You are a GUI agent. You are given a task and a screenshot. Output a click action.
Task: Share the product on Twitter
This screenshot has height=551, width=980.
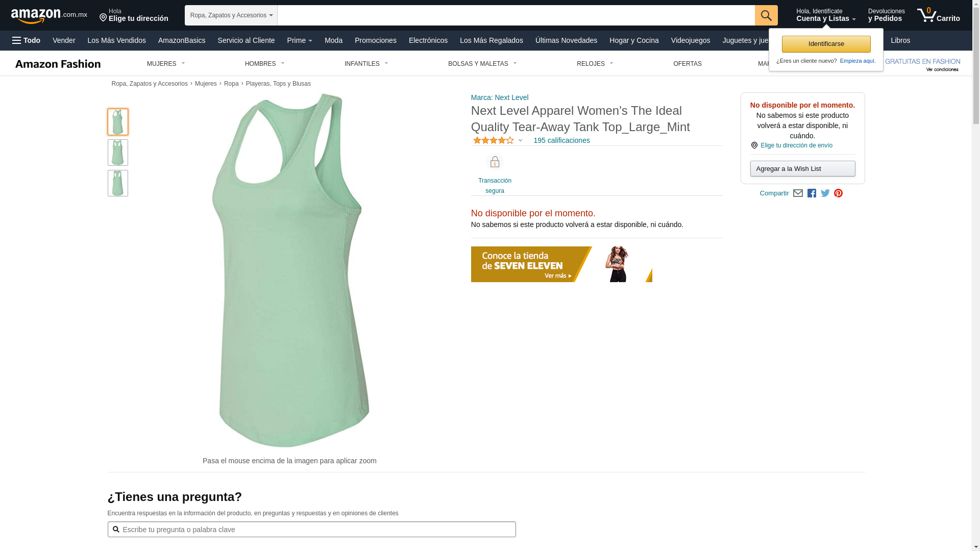coord(825,193)
